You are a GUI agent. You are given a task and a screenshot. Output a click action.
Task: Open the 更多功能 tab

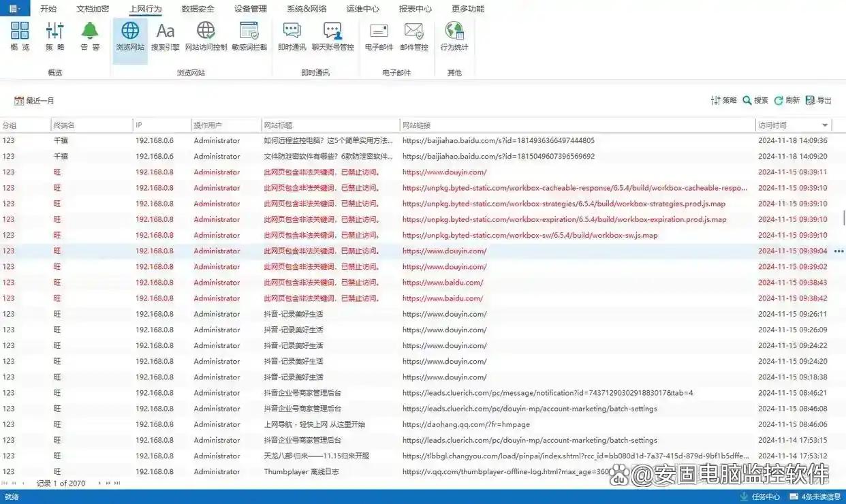tap(468, 9)
